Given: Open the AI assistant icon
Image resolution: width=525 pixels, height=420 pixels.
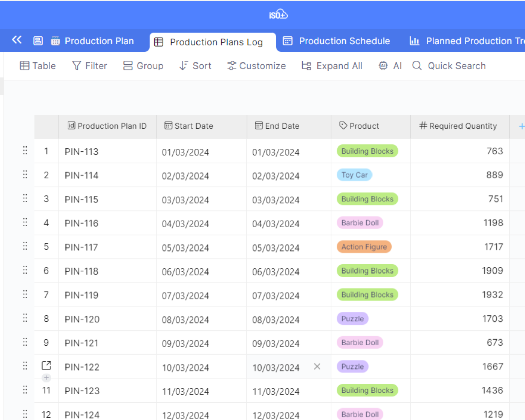Looking at the screenshot, I should [x=390, y=66].
